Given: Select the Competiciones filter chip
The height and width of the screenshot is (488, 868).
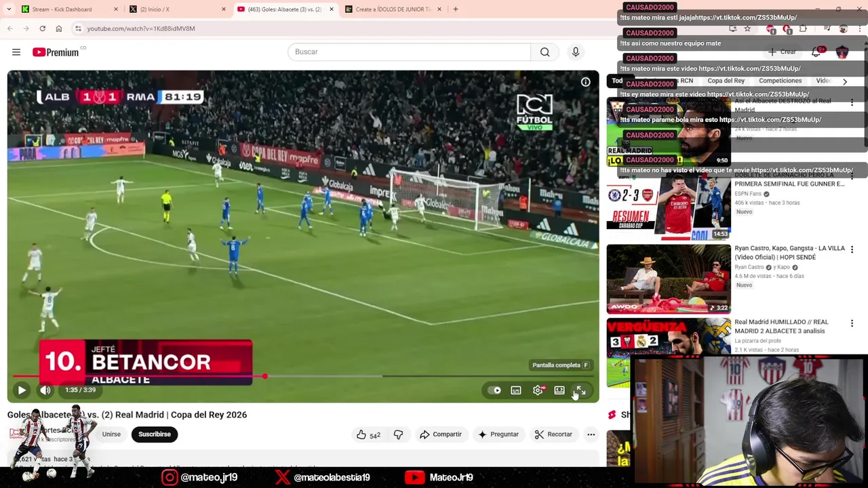Looking at the screenshot, I should click(x=780, y=81).
